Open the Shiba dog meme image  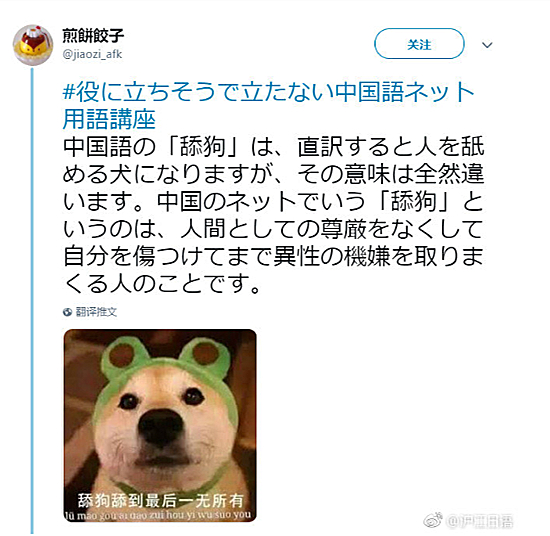pos(160,425)
